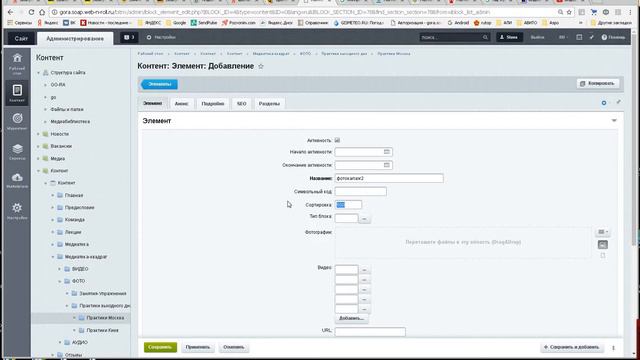Go to browser home page
The width and height of the screenshot is (640, 360).
click(x=42, y=12)
